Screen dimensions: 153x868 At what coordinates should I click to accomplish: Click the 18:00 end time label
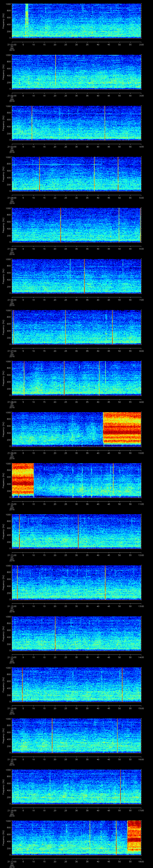coord(141,862)
